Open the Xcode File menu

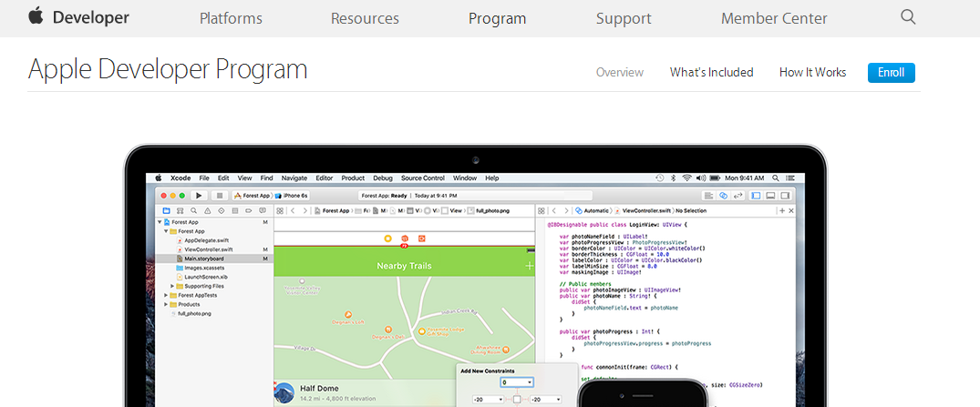click(x=204, y=178)
